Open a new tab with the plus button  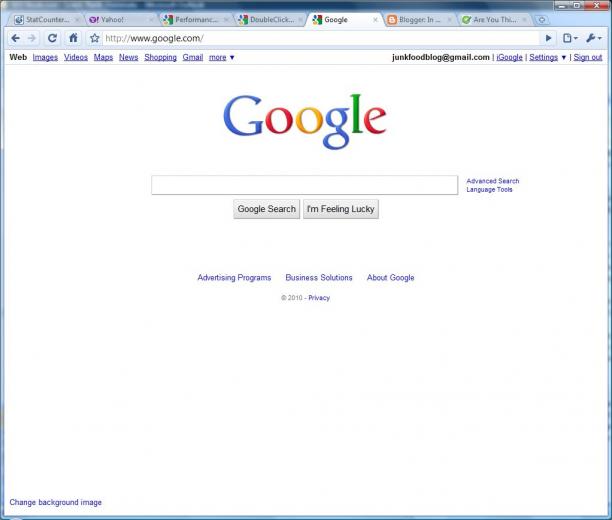click(x=542, y=20)
